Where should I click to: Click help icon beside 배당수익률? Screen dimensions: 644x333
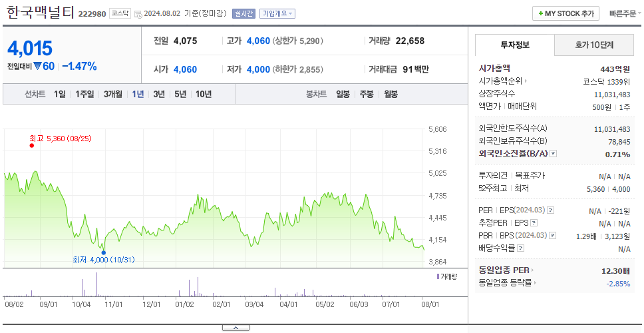pos(520,248)
